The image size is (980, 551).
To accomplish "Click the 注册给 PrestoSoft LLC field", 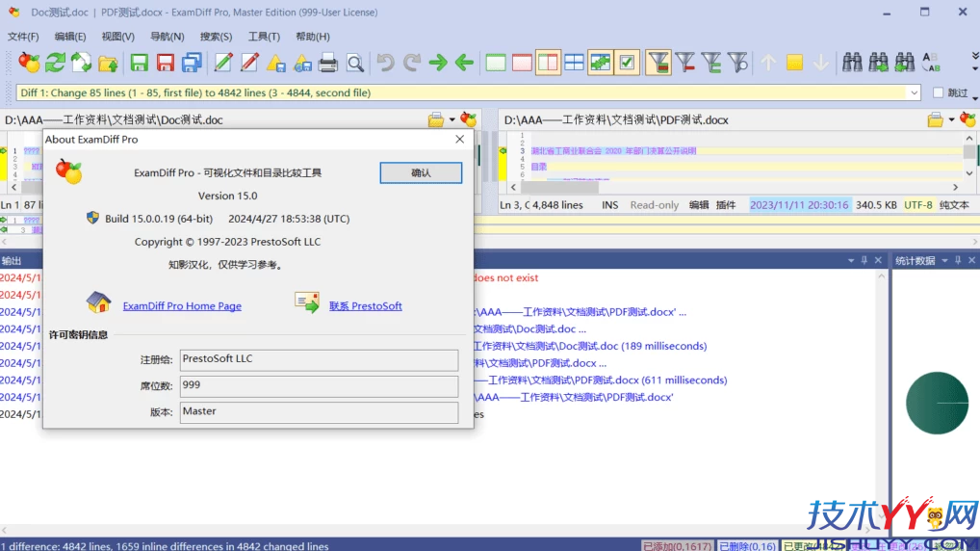I will [319, 359].
